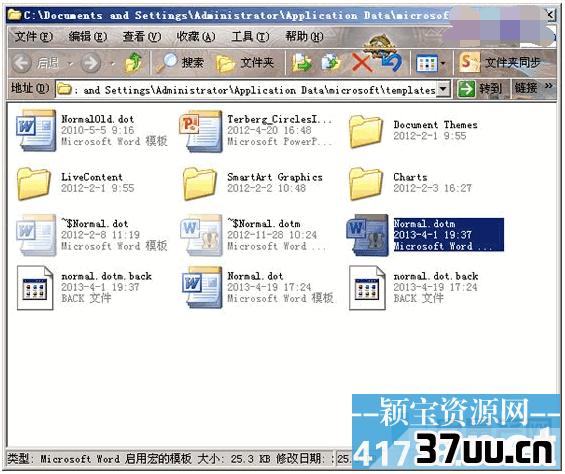The width and height of the screenshot is (565, 474).
Task: Click the NormalOld.dot file name
Action: coord(98,119)
